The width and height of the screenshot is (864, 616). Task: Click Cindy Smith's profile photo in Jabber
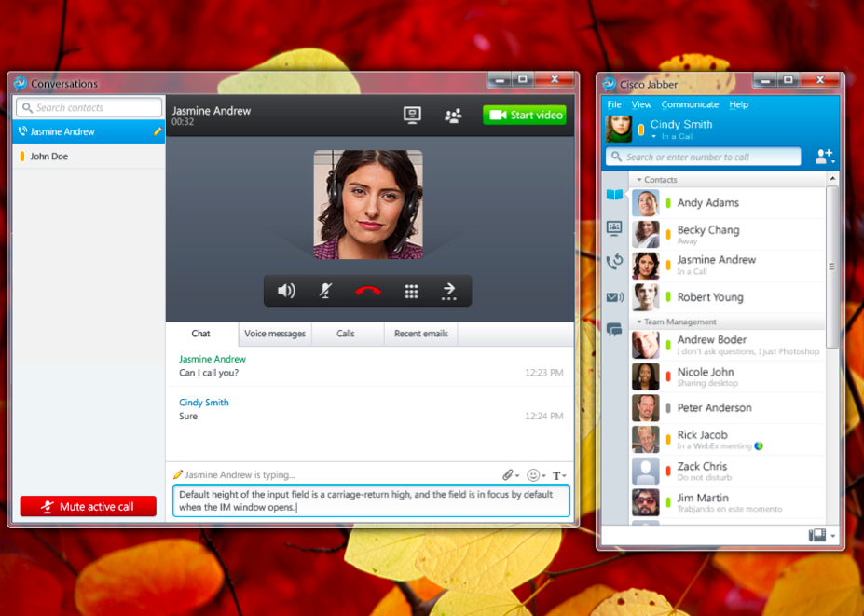(x=619, y=129)
